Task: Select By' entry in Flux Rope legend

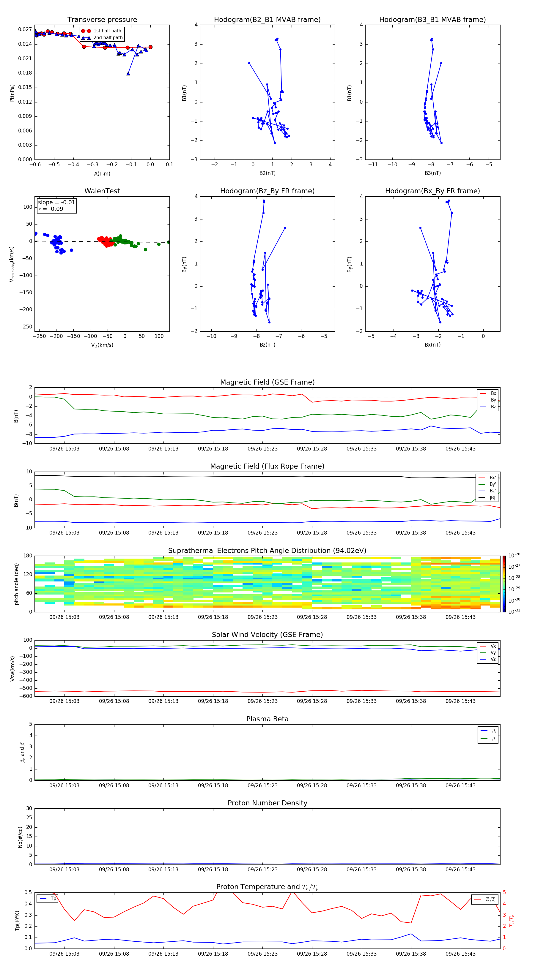Action: tap(487, 484)
